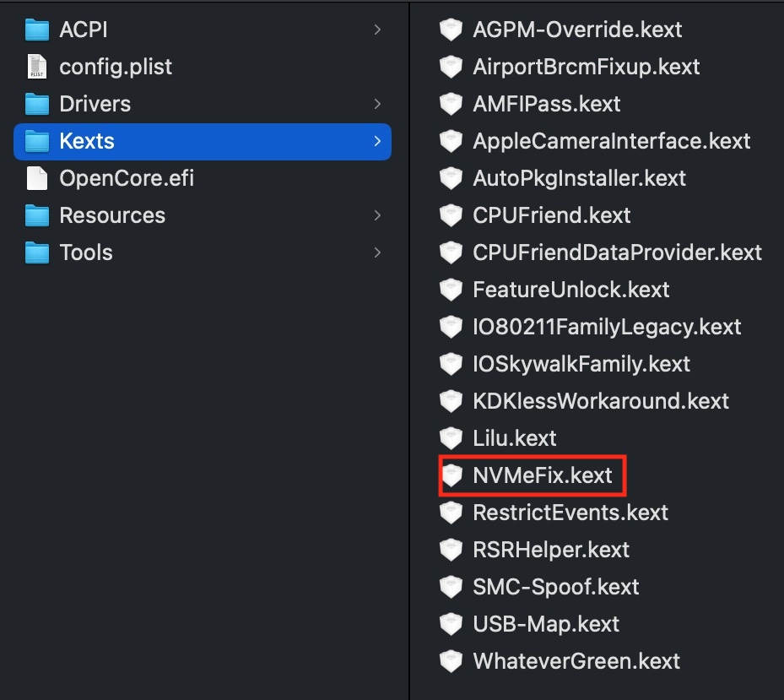Screen dimensions: 784x700
Task: Expand the ACPI folder chevron
Action: click(x=377, y=30)
